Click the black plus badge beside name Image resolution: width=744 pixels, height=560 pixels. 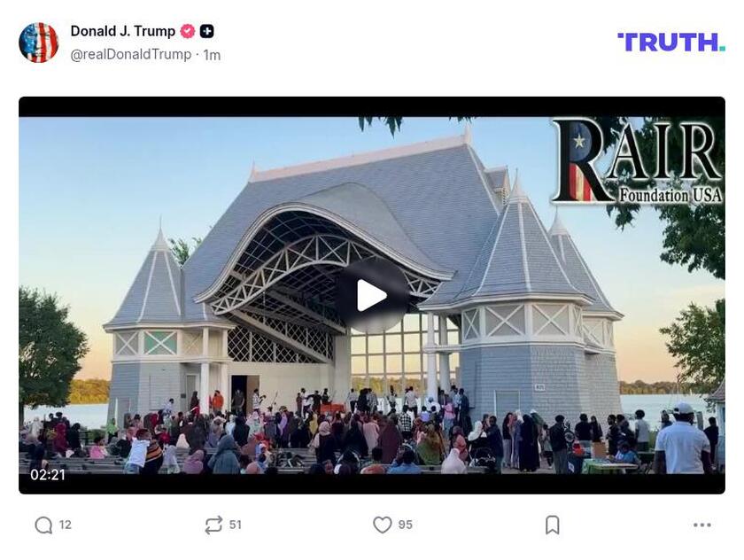point(207,31)
